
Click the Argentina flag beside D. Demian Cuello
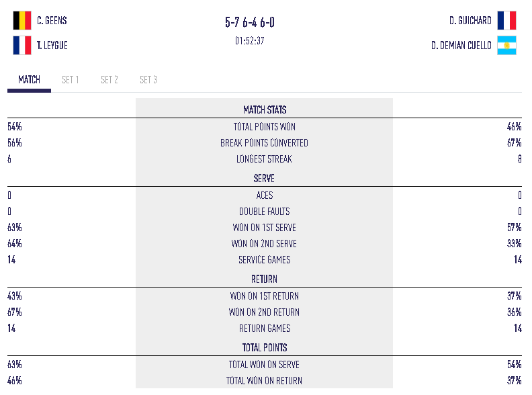pos(507,45)
